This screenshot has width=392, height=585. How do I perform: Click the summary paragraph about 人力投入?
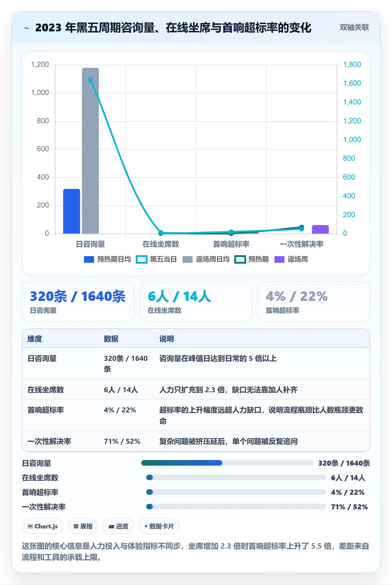195,552
